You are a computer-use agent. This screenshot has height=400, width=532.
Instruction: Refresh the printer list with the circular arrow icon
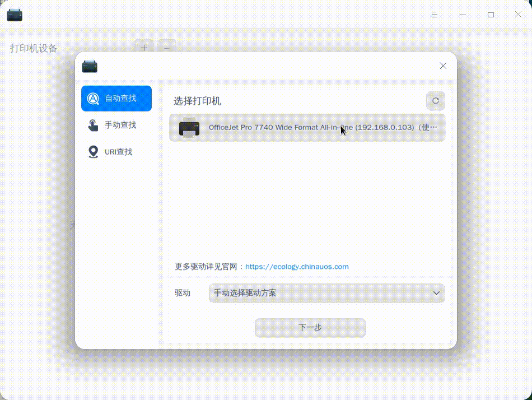pyautogui.click(x=435, y=101)
